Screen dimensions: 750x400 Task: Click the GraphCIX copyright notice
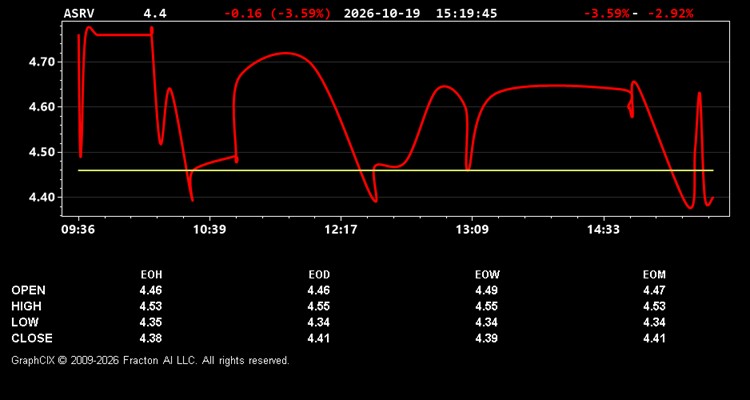[x=150, y=360]
